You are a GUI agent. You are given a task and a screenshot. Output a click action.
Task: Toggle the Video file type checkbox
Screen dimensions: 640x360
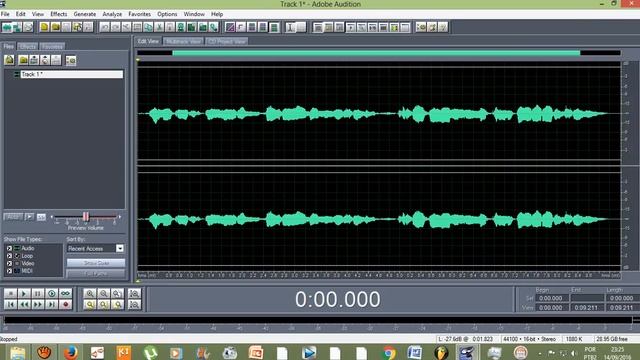[9, 263]
